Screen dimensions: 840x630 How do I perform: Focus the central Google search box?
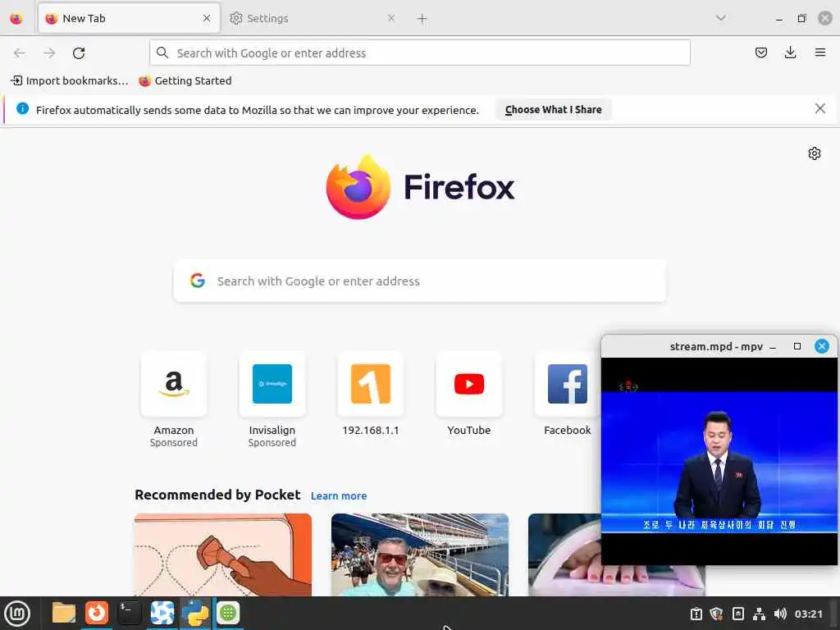pos(420,281)
